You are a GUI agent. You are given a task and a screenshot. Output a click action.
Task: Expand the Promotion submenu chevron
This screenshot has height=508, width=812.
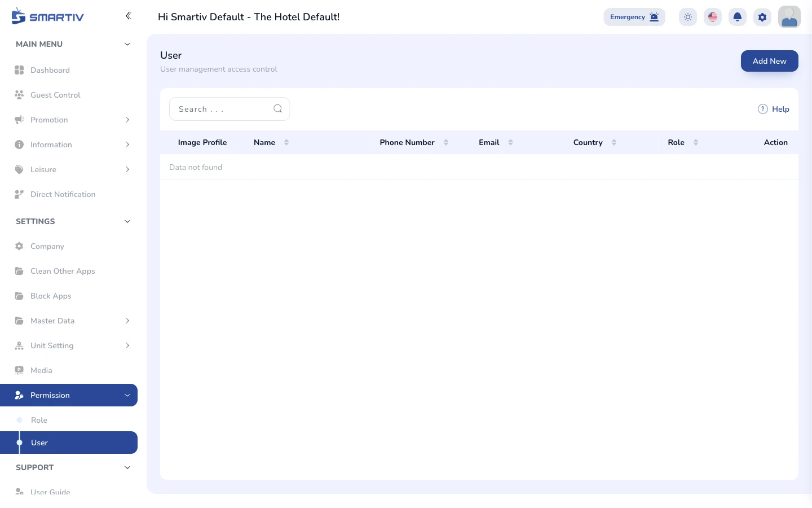127,120
